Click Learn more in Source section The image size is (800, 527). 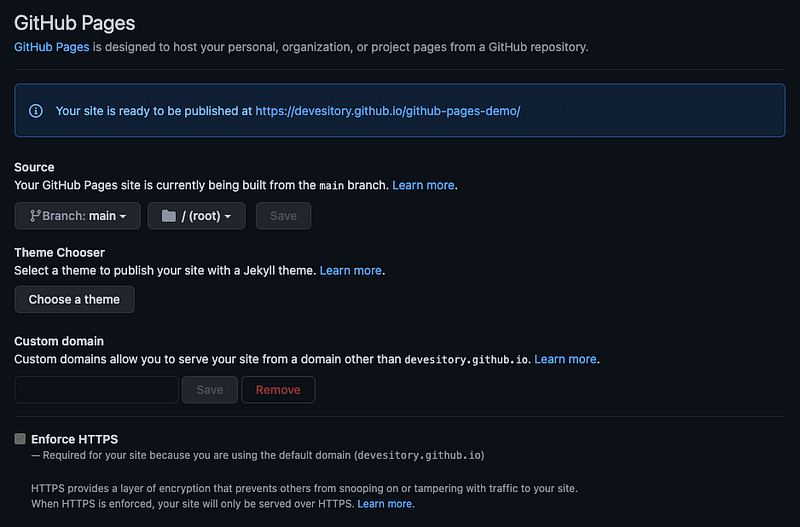pyautogui.click(x=423, y=185)
